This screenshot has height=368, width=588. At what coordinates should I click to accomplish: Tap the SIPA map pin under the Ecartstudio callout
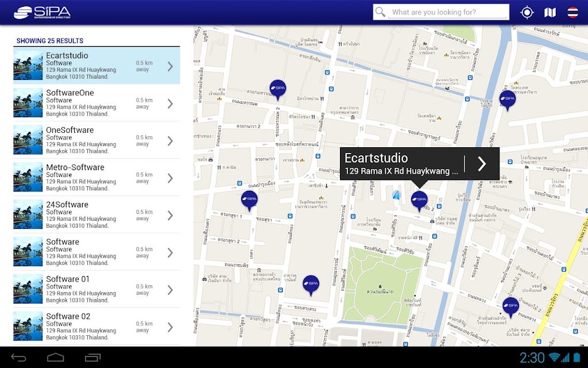[419, 201]
